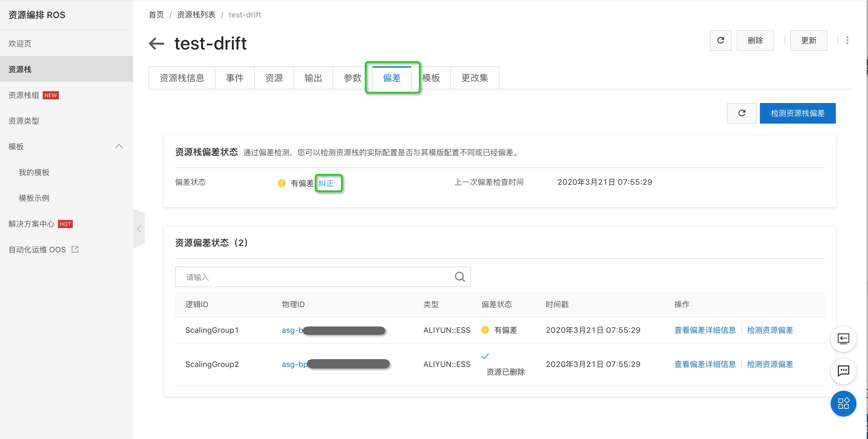This screenshot has height=439, width=868.
Task: Switch to the 更改集 tab
Action: coord(475,78)
